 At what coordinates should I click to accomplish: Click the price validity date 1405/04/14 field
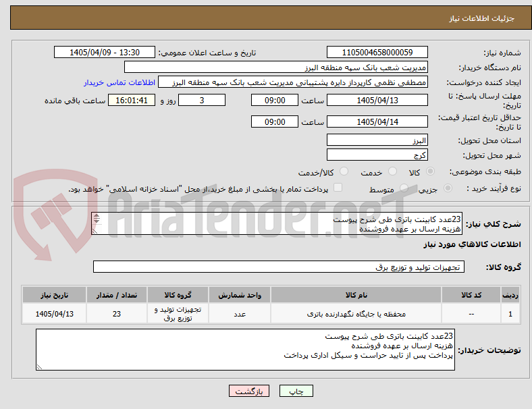(377, 121)
